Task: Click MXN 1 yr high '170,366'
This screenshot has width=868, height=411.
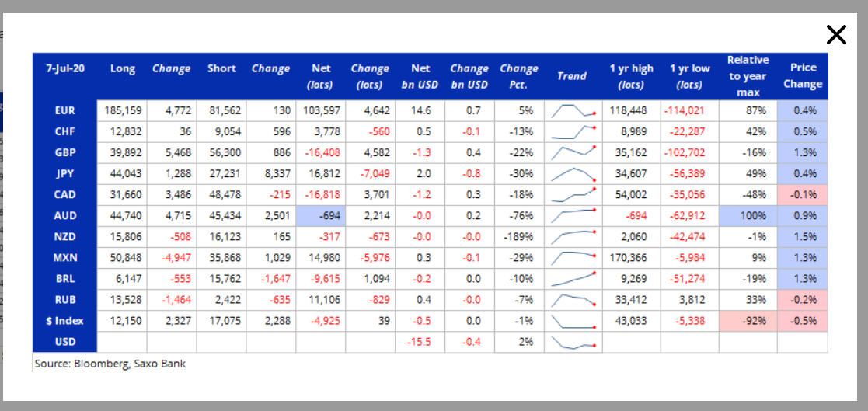Action: (629, 258)
